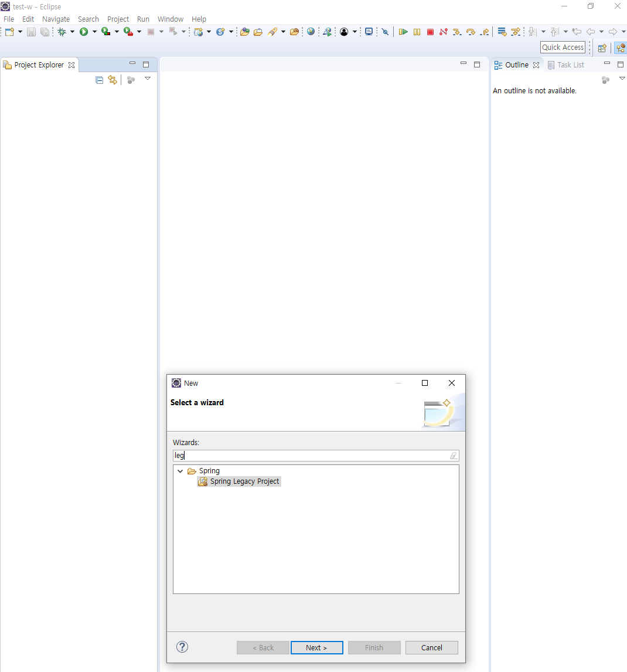Screen dimensions: 627x672
Task: Select the Outline tab
Action: point(516,65)
